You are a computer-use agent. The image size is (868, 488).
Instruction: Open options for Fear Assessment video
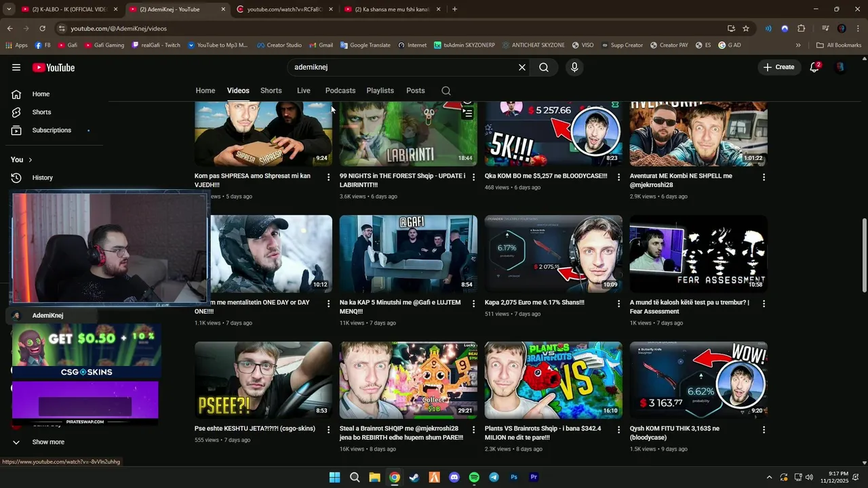click(x=764, y=304)
